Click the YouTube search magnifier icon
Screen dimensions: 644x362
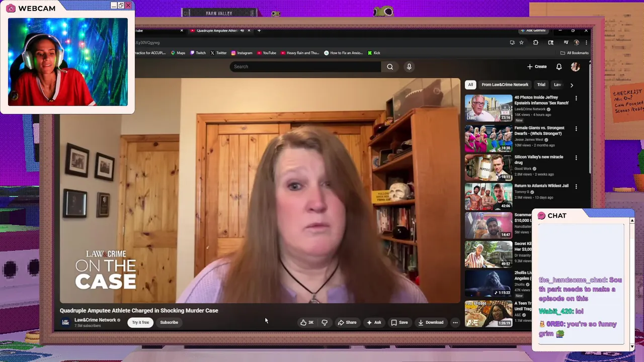pos(390,66)
